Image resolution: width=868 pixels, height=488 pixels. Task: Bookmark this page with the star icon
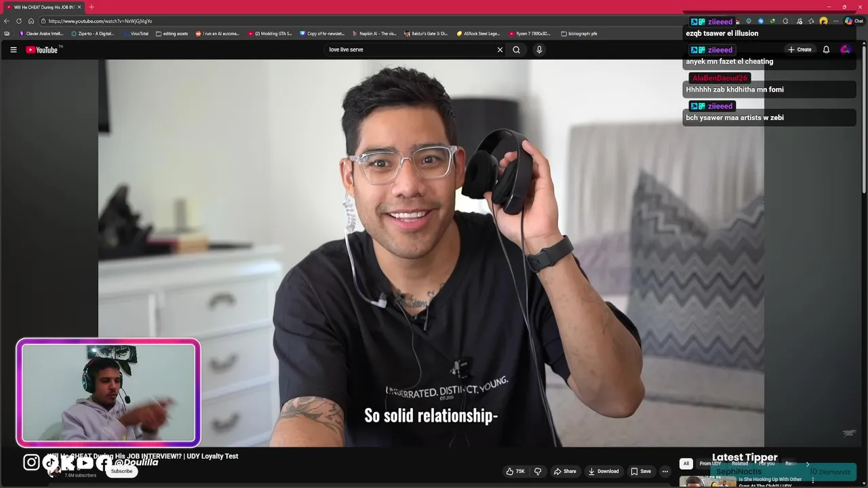pos(811,21)
